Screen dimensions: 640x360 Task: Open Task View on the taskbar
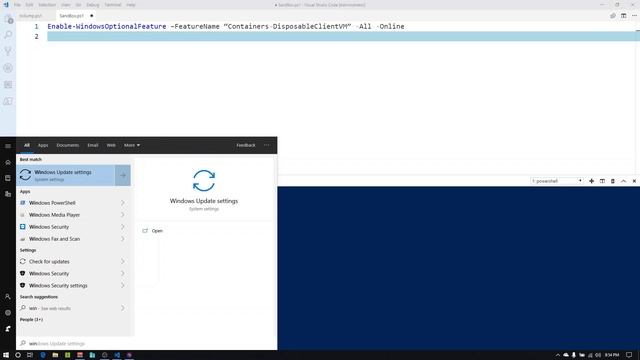[30, 355]
